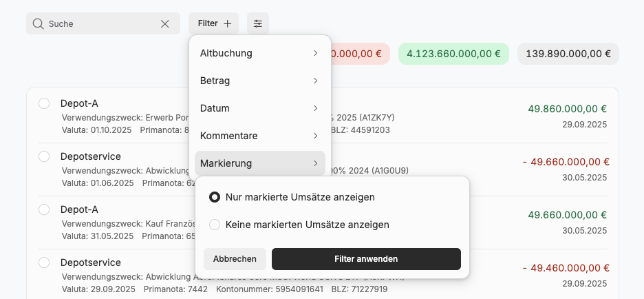Click the plus icon in Filter button
The image size is (644, 299).
pos(228,23)
